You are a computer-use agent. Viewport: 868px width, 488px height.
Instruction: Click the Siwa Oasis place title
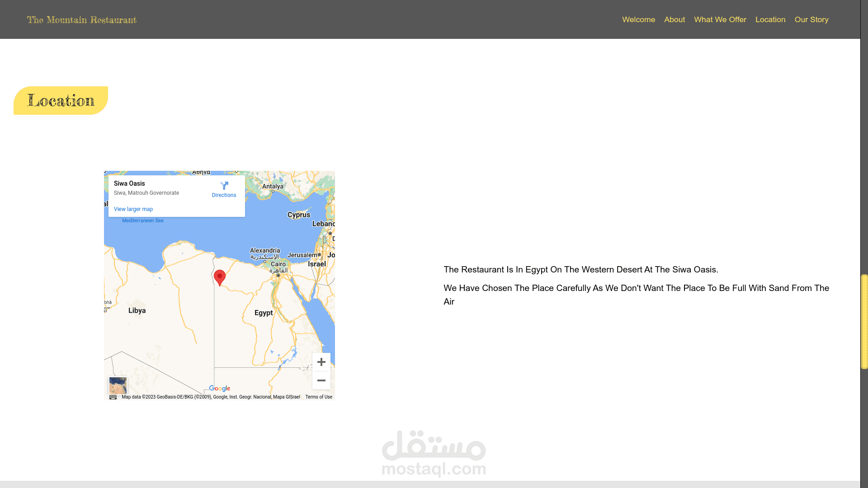[x=129, y=183]
